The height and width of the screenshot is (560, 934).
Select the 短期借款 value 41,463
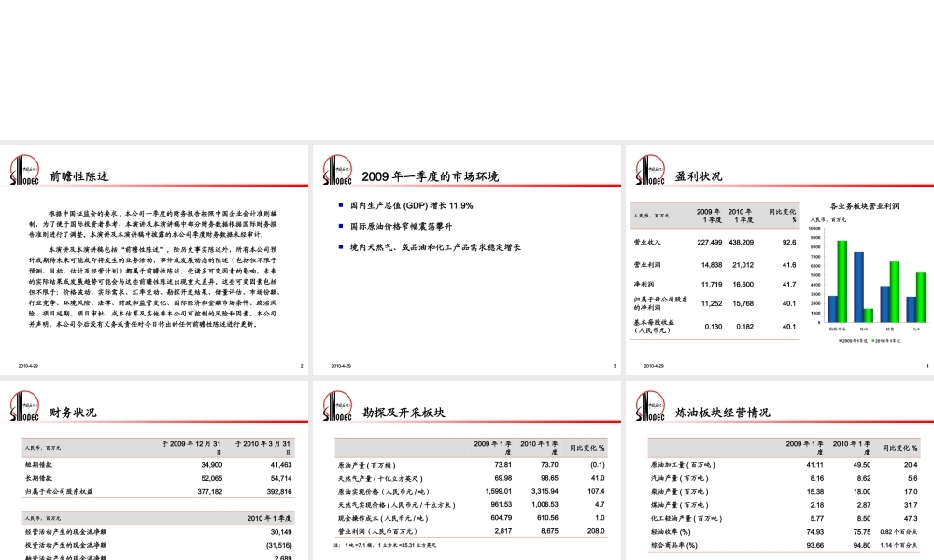[281, 465]
